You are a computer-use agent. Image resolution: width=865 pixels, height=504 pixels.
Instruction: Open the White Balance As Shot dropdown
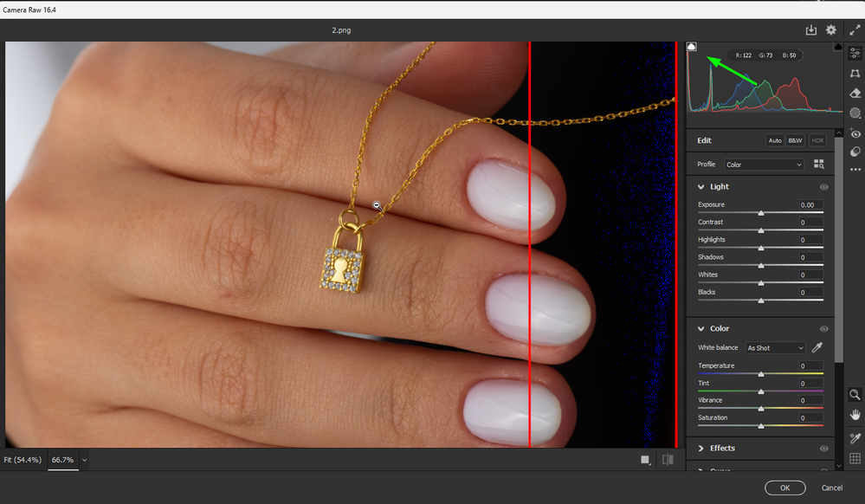tap(774, 347)
